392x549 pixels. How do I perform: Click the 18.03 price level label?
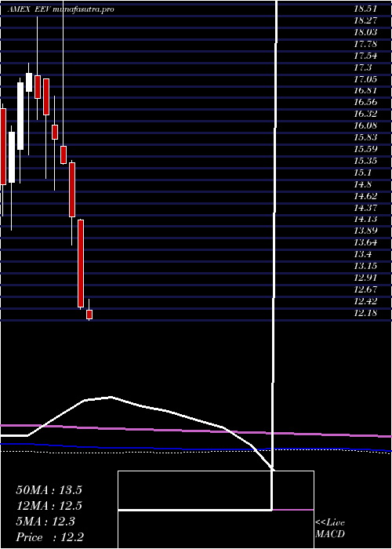coord(365,32)
